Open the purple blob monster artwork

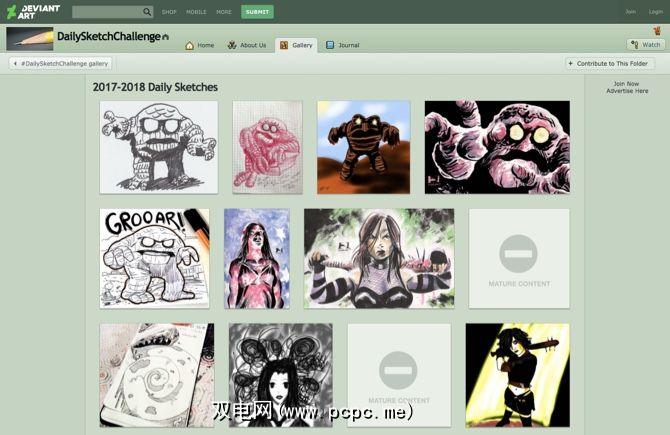tap(497, 147)
